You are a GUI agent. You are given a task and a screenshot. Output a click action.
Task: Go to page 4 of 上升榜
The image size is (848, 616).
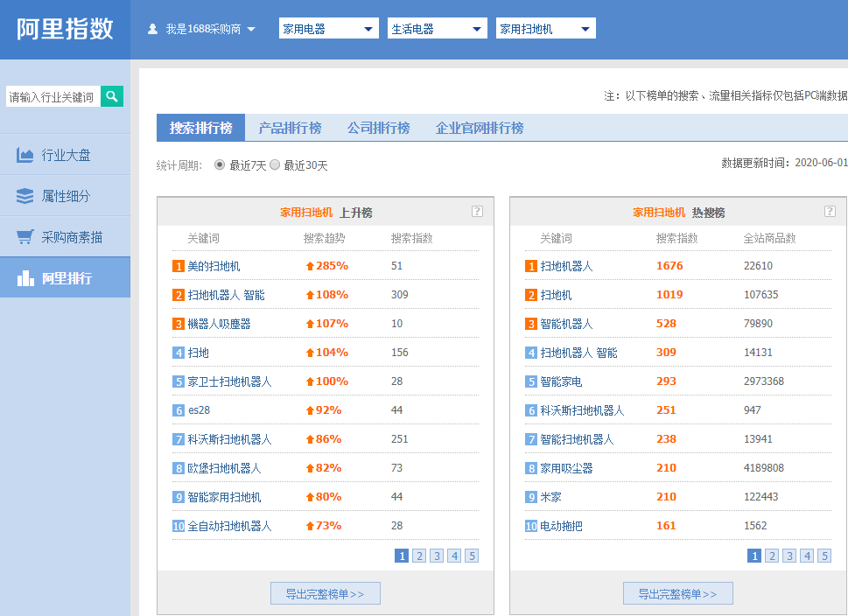[454, 556]
